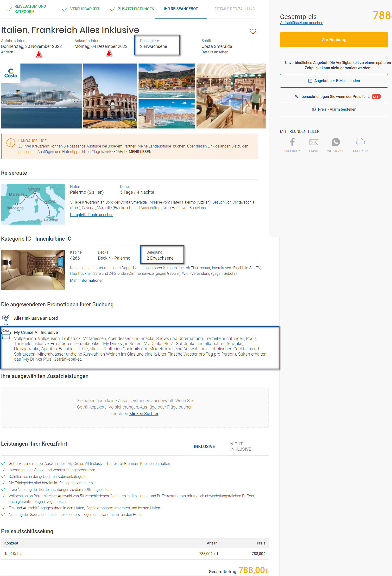
Task: Go back to Verfügbarkeit step
Action: coord(84,9)
